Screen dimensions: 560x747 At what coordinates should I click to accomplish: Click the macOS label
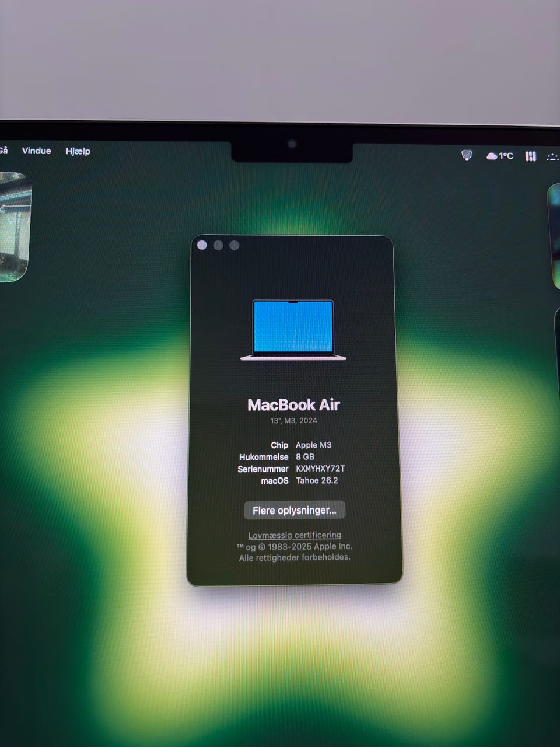(x=275, y=480)
